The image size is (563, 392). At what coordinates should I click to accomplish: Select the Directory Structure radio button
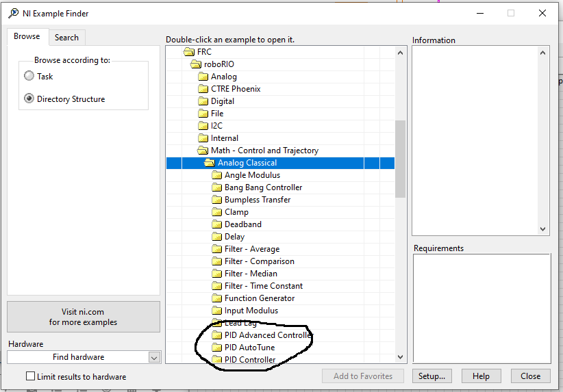click(29, 99)
